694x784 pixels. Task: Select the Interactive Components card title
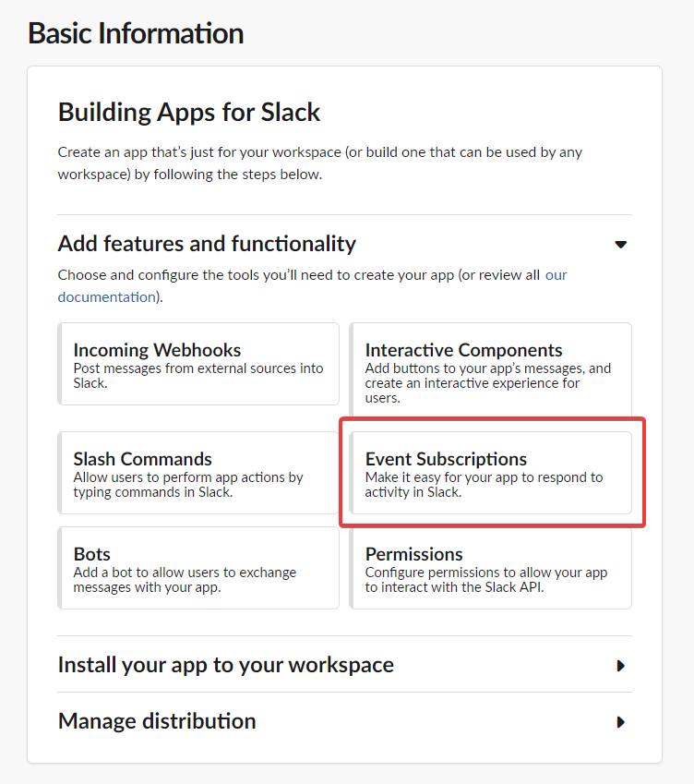point(463,350)
